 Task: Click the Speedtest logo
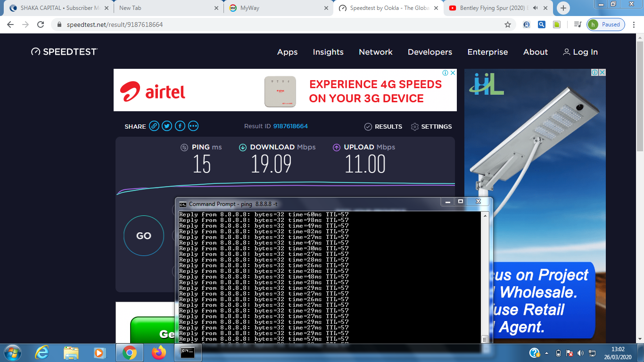[64, 52]
